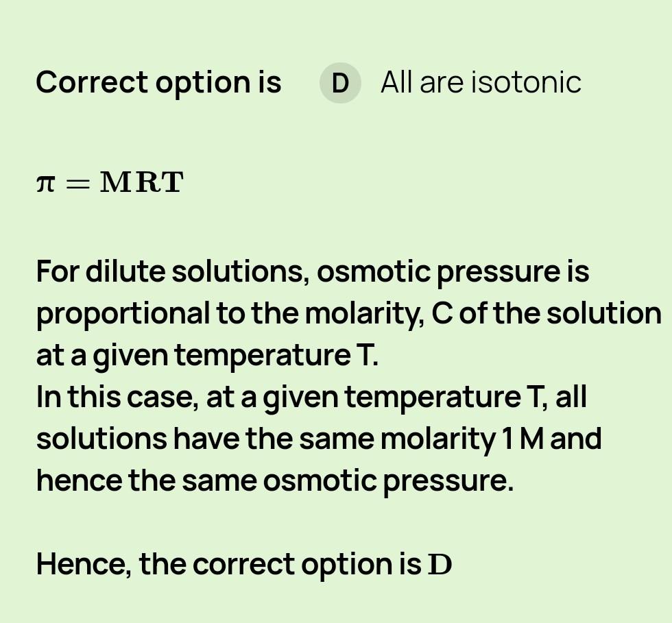Click the circled D option badge
The height and width of the screenshot is (623, 672).
click(340, 83)
